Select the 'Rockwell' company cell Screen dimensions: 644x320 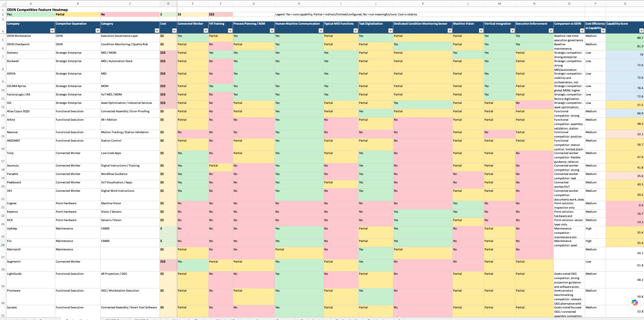(x=31, y=65)
